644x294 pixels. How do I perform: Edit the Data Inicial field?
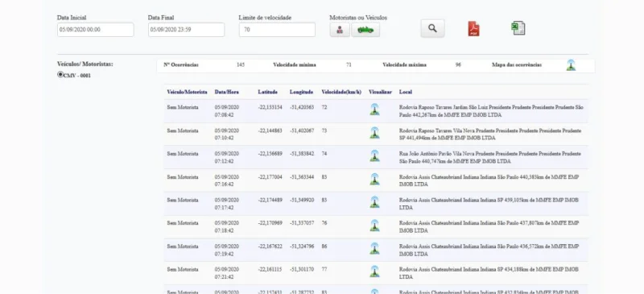tap(95, 30)
